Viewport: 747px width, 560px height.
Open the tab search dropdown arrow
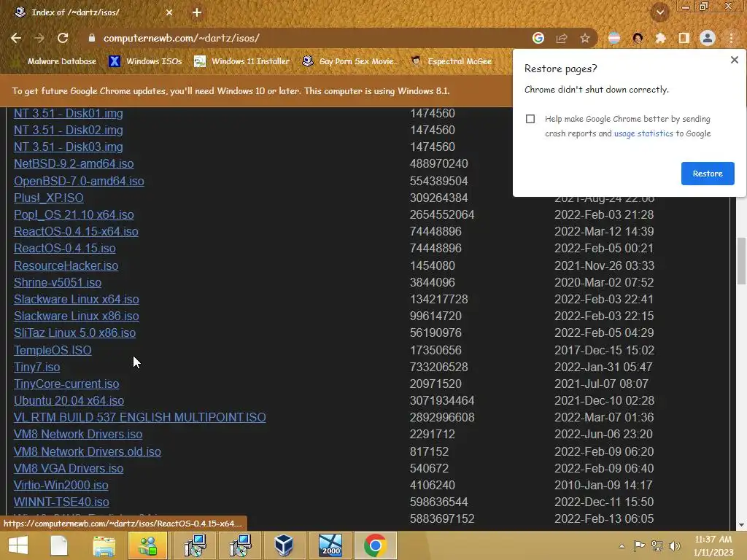click(x=660, y=12)
